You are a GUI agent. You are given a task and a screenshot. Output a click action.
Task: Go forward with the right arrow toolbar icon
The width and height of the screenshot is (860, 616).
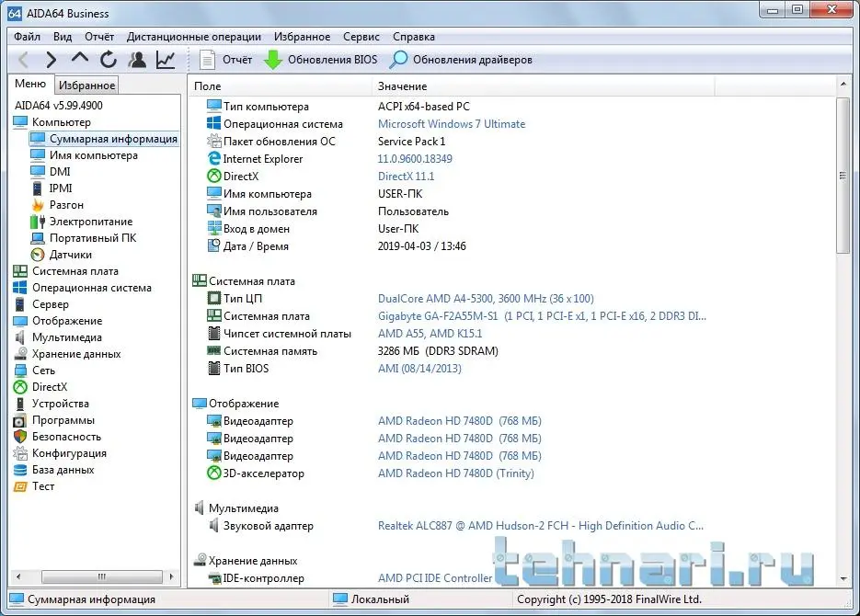[x=51, y=60]
